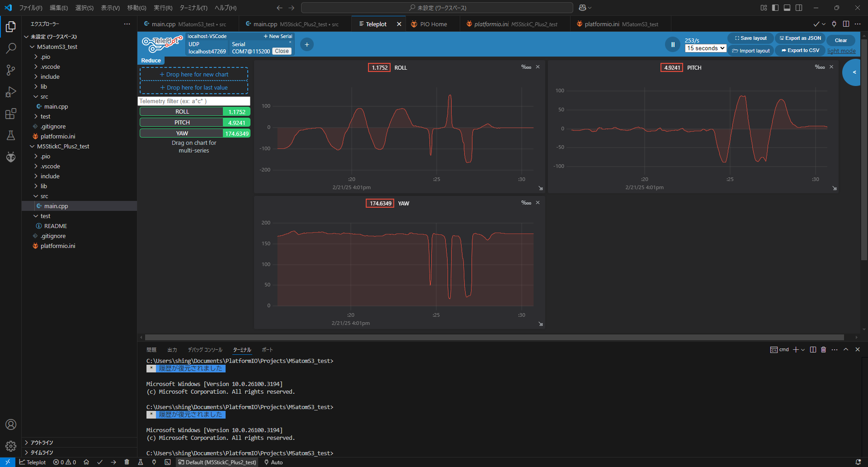Click PlatformIO Build checkmark in status bar
The image size is (868, 467).
point(100,462)
